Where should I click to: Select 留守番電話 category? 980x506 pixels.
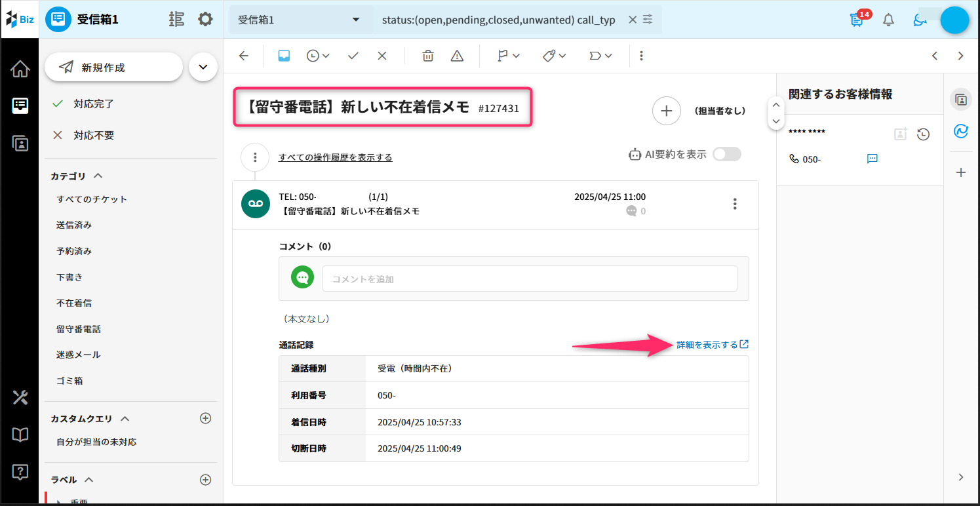[79, 329]
